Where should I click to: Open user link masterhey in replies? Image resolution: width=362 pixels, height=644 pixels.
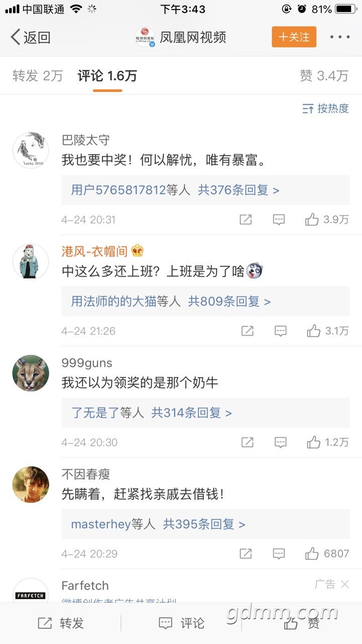101,524
